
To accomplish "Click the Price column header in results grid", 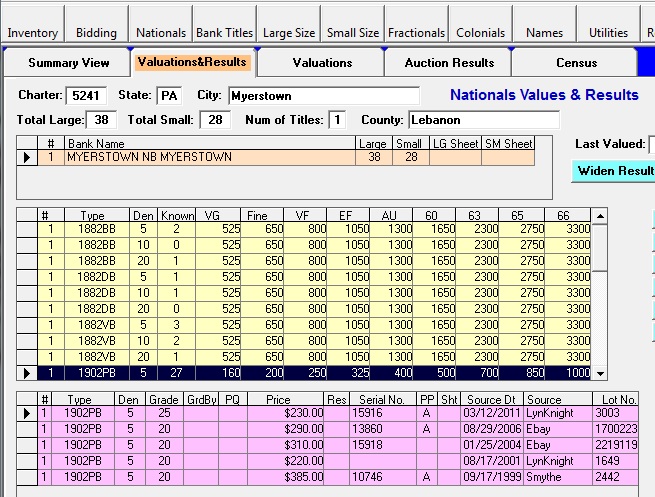I will [x=277, y=399].
